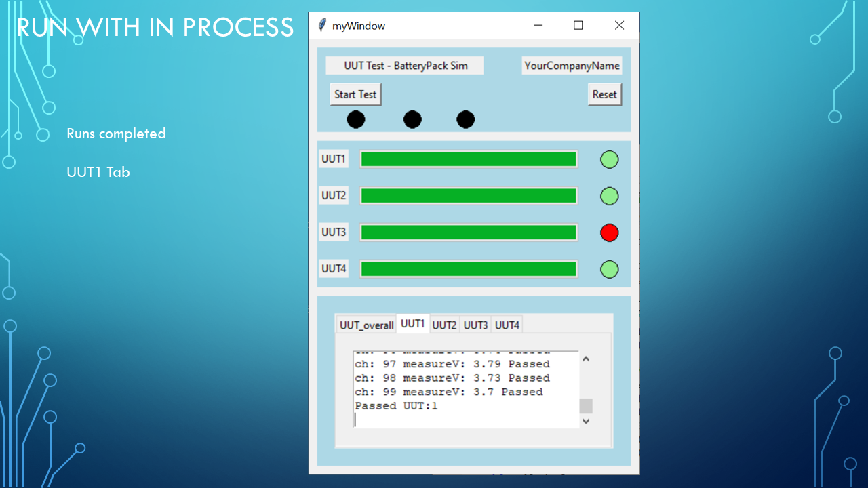868x488 pixels.
Task: Click the green UUT1 status light
Action: click(609, 160)
